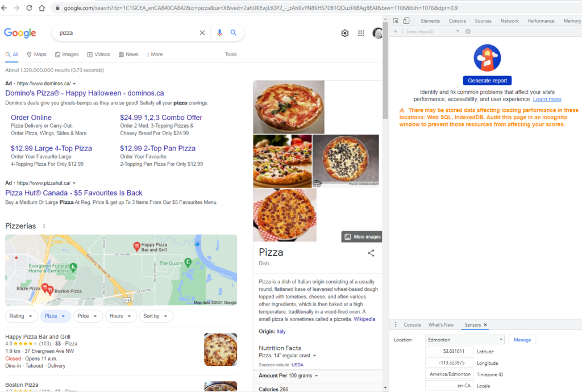Image resolution: width=582 pixels, height=392 pixels.
Task: Switch to the Images search tab
Action: coord(67,55)
